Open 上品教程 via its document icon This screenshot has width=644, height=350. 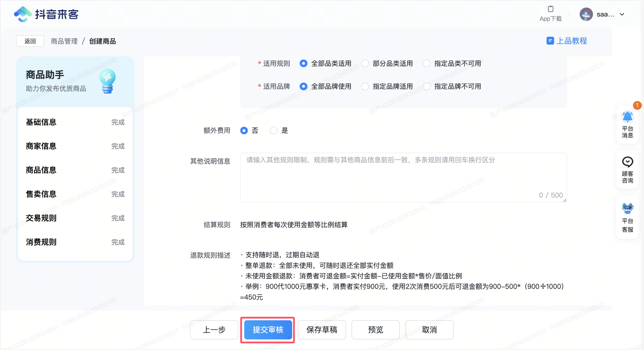click(x=550, y=41)
